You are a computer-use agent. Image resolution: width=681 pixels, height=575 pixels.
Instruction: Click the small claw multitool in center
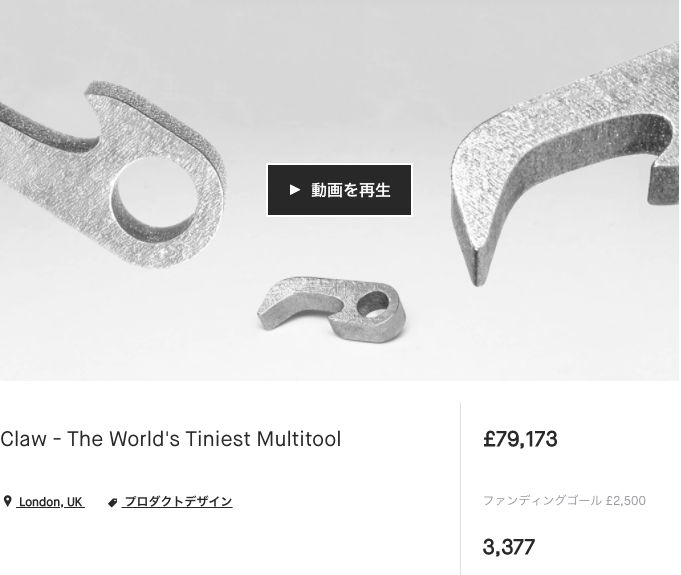click(332, 309)
